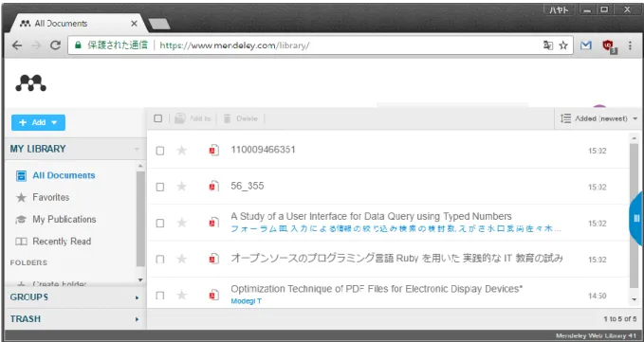Bookmark page with the star icon
This screenshot has height=342, width=644.
click(563, 45)
